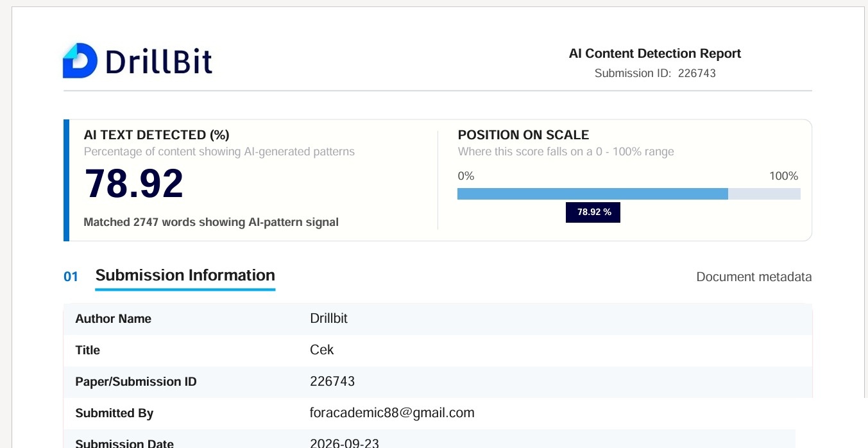Select 'Where this score falls on a 0 - 100% range'
Image resolution: width=868 pixels, height=448 pixels.
[x=566, y=152]
